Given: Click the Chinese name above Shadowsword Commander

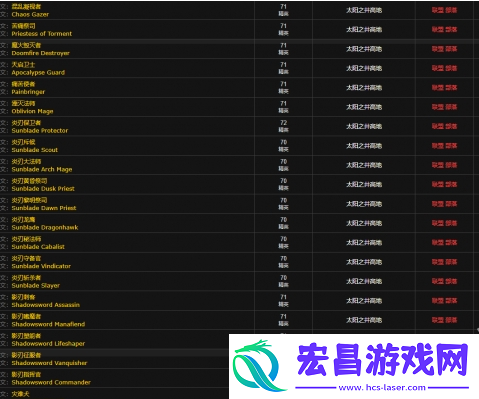Looking at the screenshot, I should click(x=26, y=374).
